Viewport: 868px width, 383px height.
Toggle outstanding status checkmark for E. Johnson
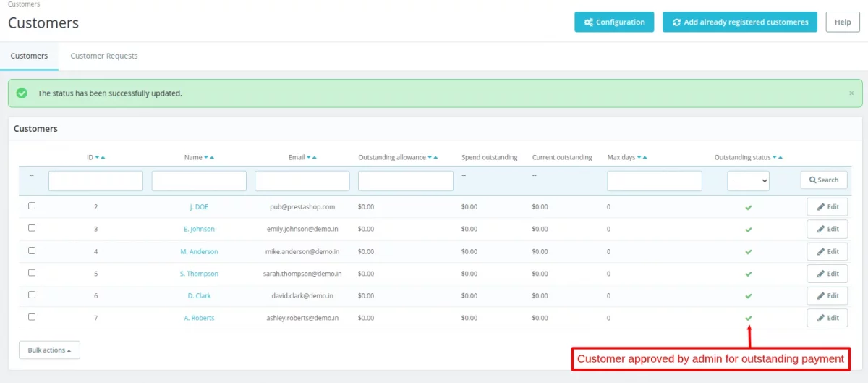[749, 230]
